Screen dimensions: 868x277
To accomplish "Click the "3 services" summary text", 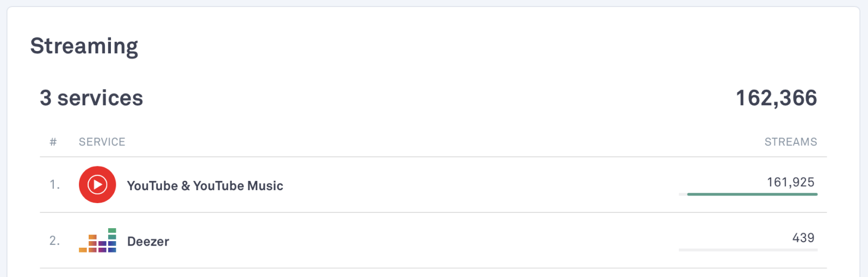I will 91,98.
